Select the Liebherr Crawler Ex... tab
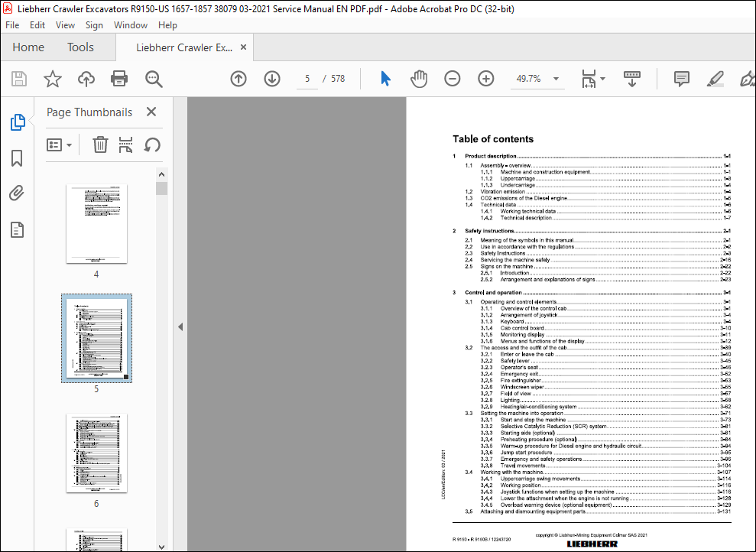The width and height of the screenshot is (756, 552). pyautogui.click(x=184, y=47)
